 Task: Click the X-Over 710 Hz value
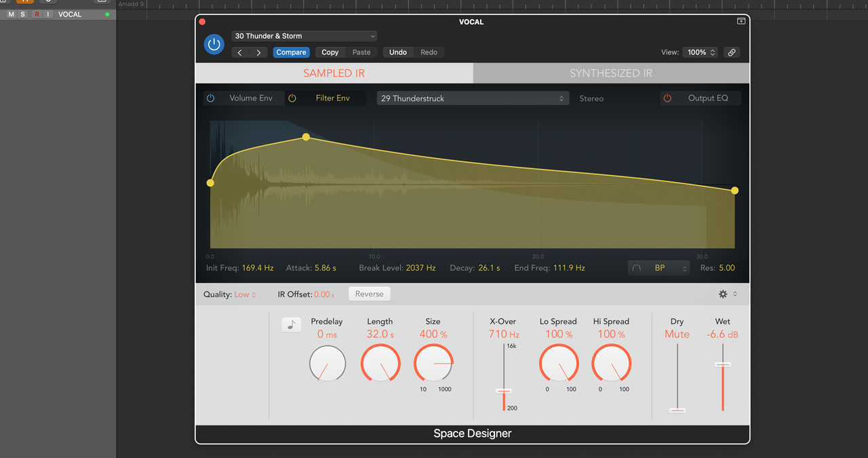(x=504, y=335)
